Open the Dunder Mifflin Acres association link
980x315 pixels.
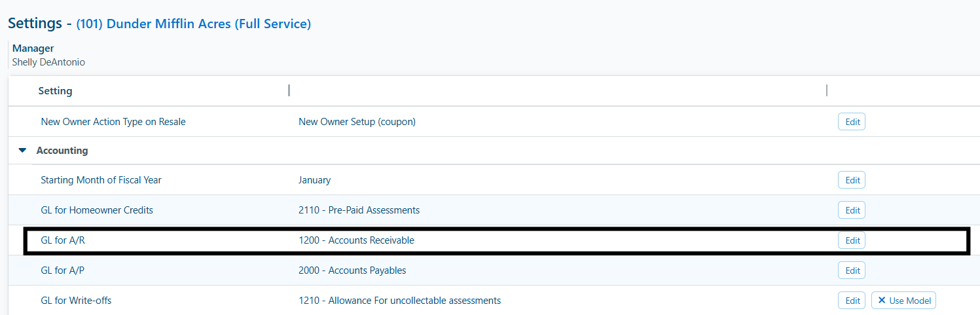pyautogui.click(x=193, y=24)
